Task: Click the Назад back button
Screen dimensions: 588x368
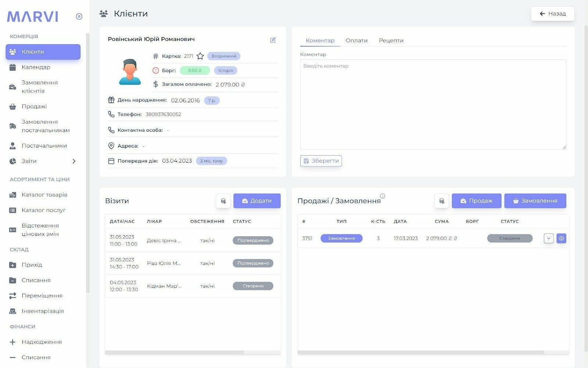Action: click(552, 14)
